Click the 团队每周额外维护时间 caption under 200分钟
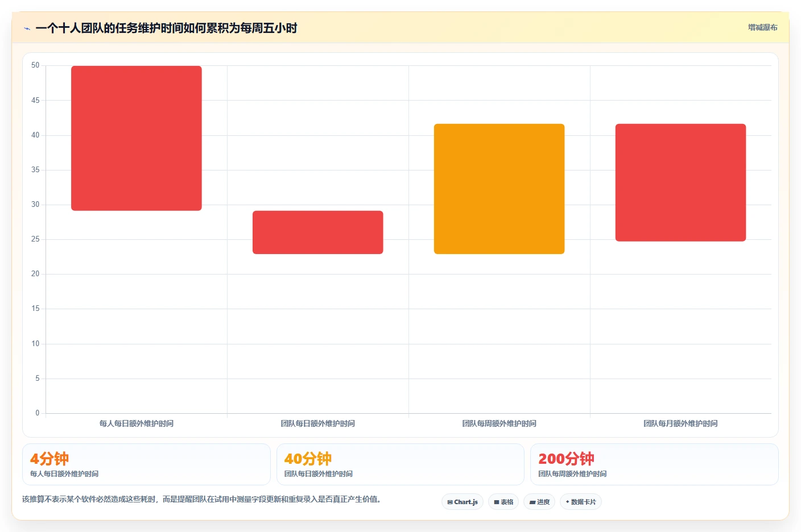 click(x=572, y=474)
